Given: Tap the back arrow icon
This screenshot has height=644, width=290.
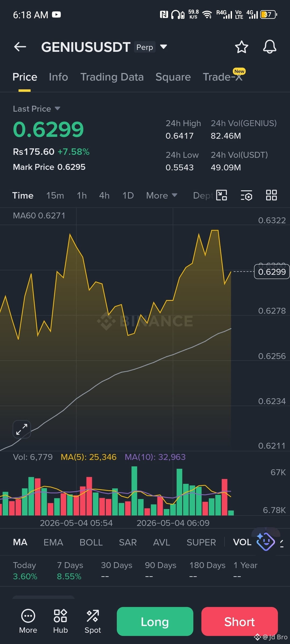Looking at the screenshot, I should pos(20,47).
